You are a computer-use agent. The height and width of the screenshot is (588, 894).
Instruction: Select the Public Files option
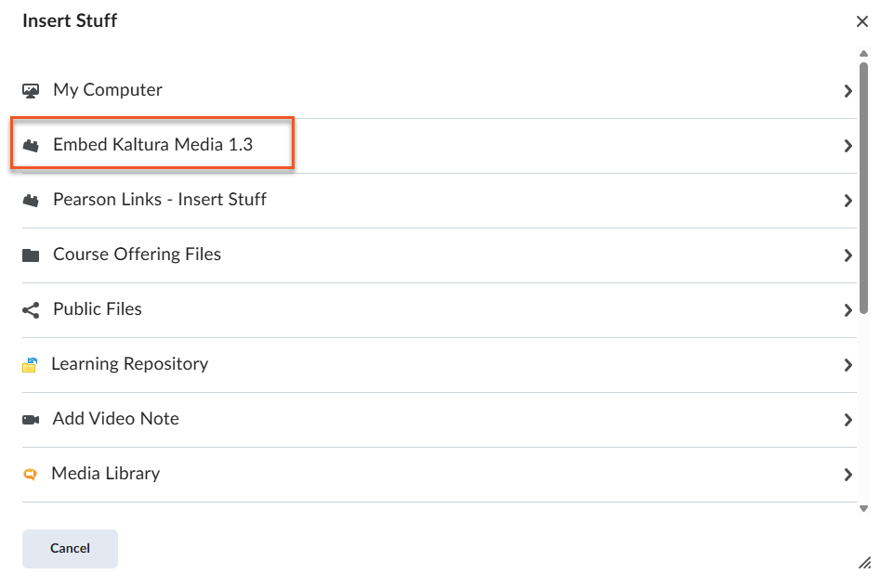coord(98,309)
